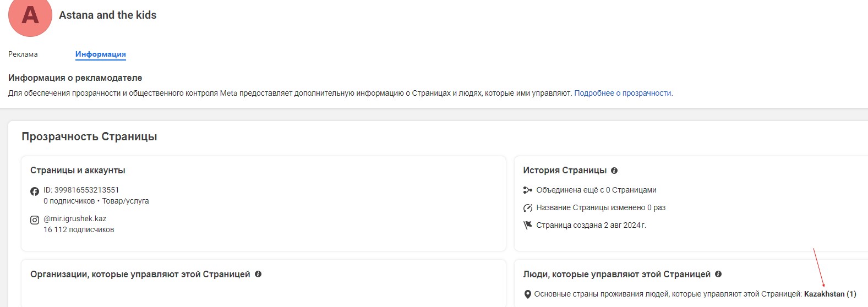Click the @mir.igrushek.kaz Instagram handle

point(75,218)
